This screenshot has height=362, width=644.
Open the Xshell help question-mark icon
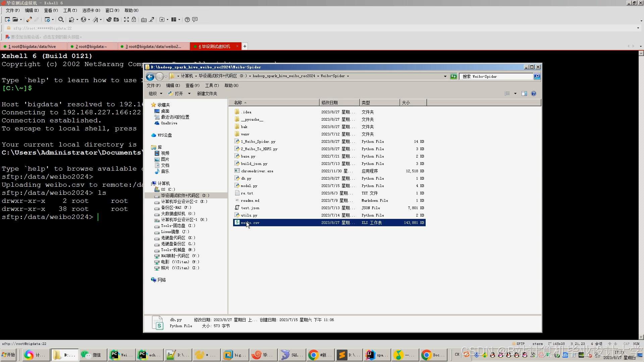click(x=187, y=19)
